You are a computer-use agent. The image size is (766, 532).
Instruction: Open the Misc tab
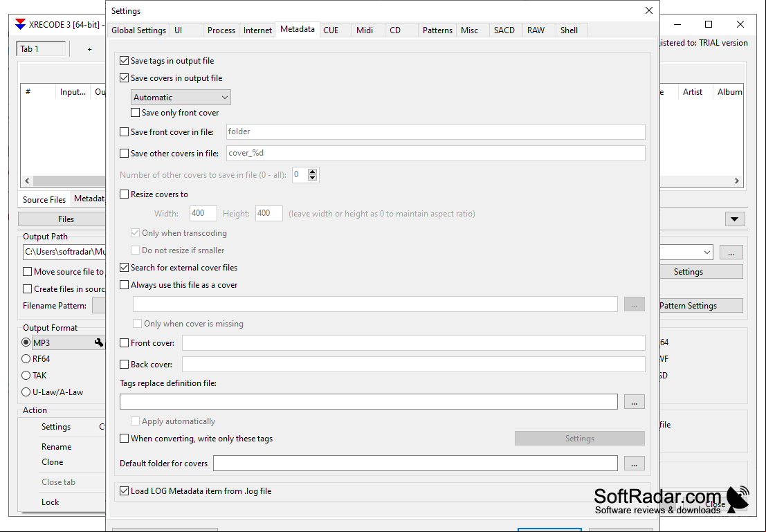473,30
